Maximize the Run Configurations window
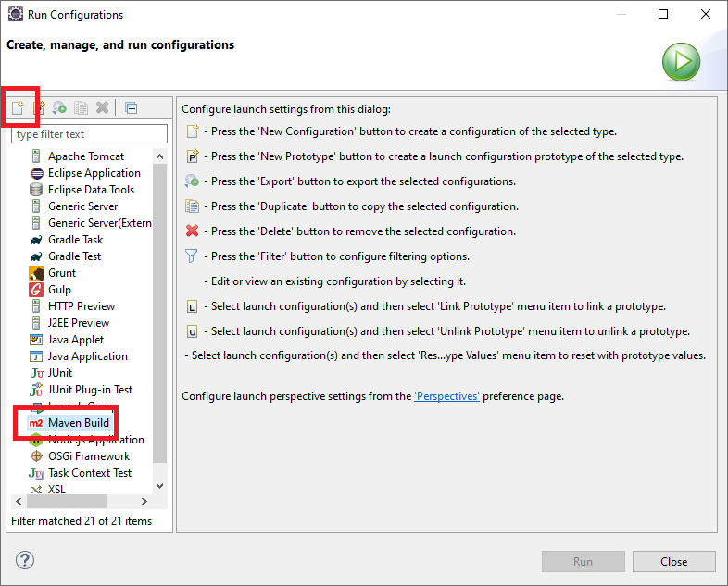The height and width of the screenshot is (586, 728). [663, 14]
